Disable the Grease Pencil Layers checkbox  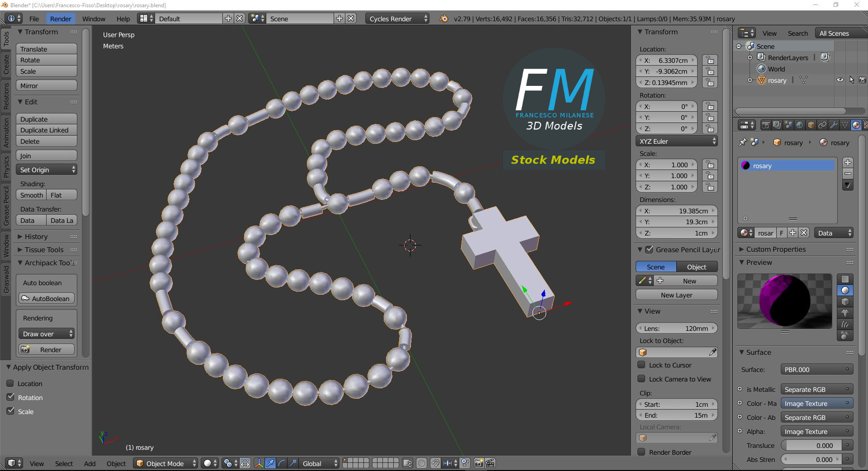(649, 250)
